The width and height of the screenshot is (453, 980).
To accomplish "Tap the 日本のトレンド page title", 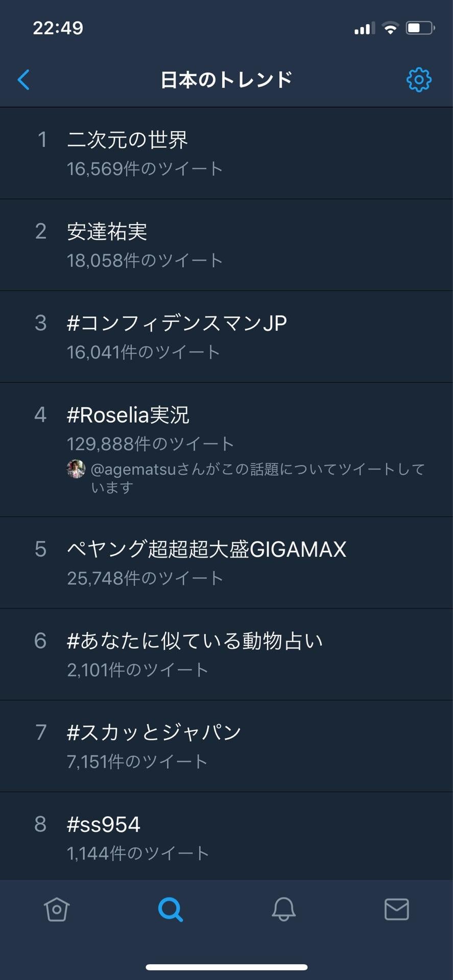I will (226, 80).
